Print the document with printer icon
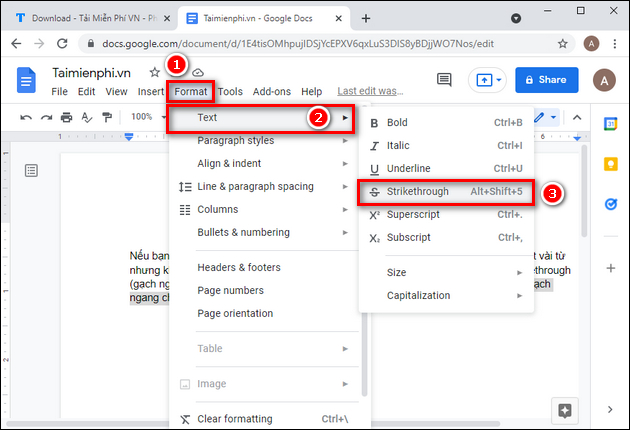 [66, 117]
